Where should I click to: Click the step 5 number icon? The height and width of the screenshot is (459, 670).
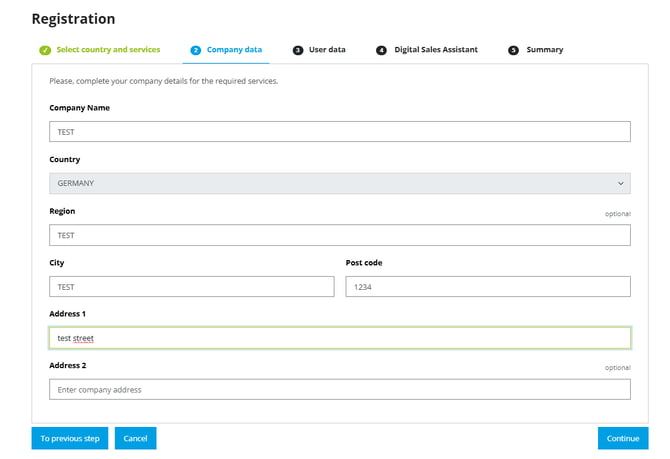tap(514, 50)
